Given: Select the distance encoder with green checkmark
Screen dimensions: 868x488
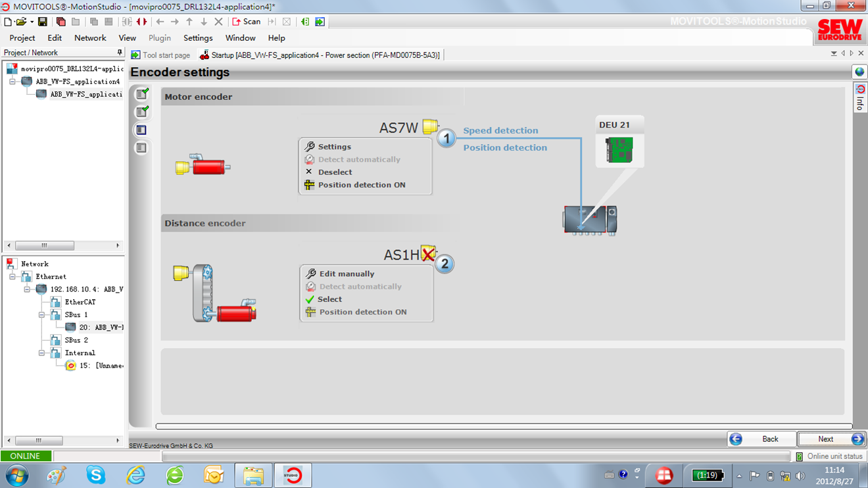Looking at the screenshot, I should (329, 299).
